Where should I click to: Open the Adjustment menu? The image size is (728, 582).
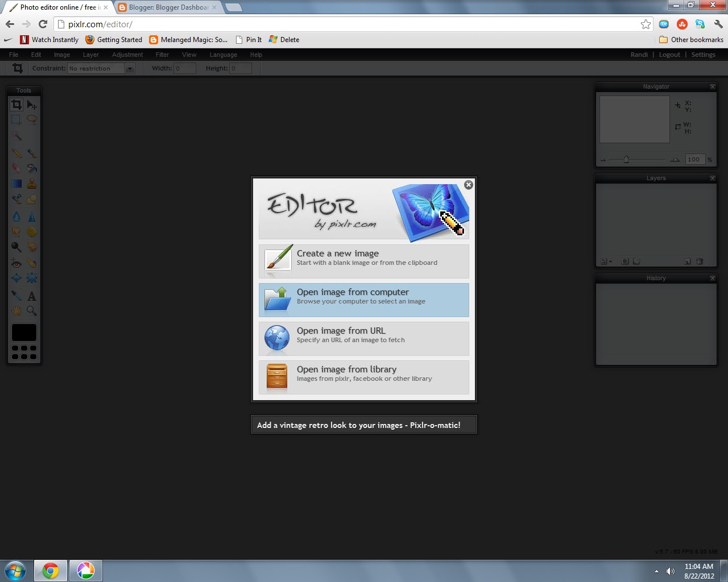127,55
